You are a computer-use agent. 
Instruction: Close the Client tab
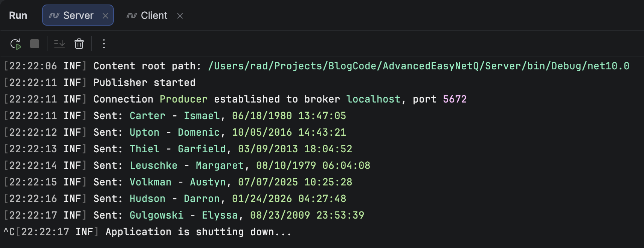(180, 16)
